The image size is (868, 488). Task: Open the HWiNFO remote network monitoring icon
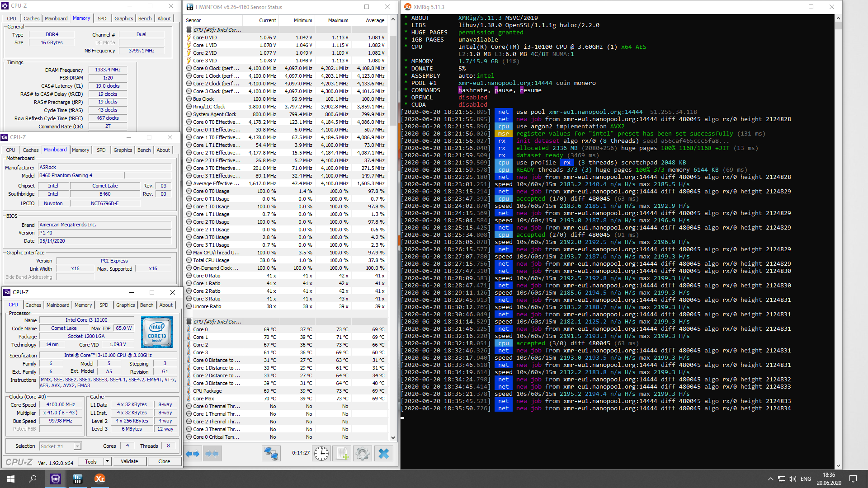click(x=271, y=454)
